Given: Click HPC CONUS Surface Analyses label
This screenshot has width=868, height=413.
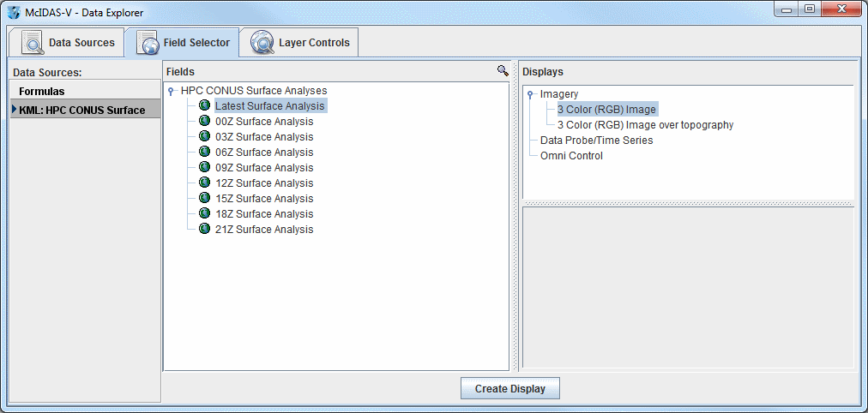Looking at the screenshot, I should point(254,90).
